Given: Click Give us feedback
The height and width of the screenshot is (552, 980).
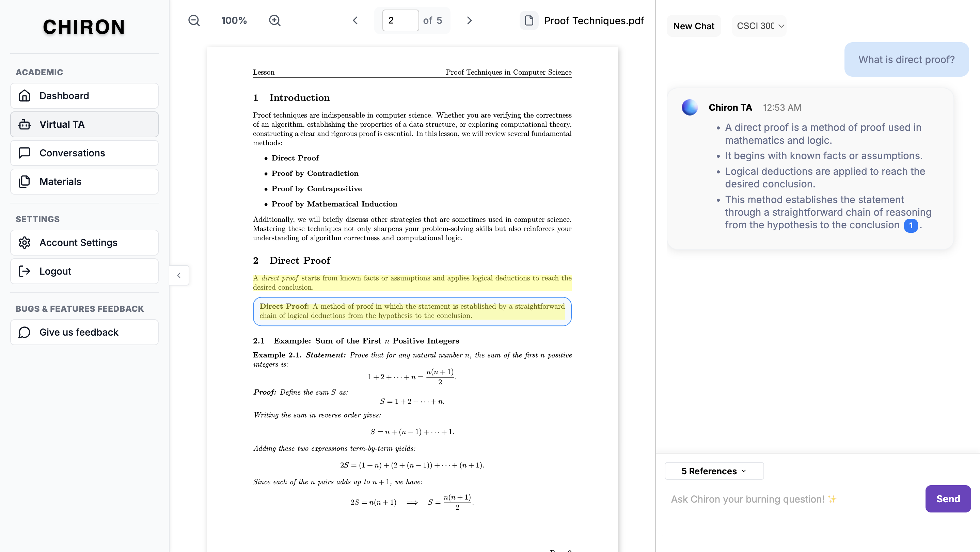Looking at the screenshot, I should (84, 332).
